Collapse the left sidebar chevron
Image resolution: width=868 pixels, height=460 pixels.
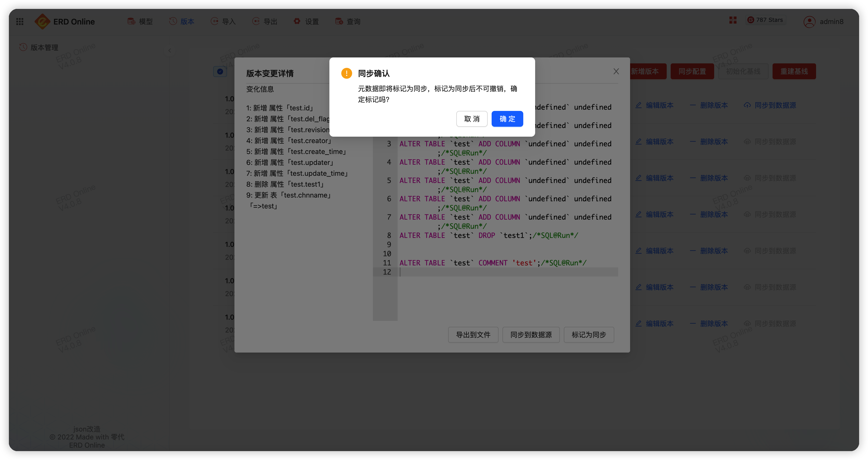coord(170,51)
